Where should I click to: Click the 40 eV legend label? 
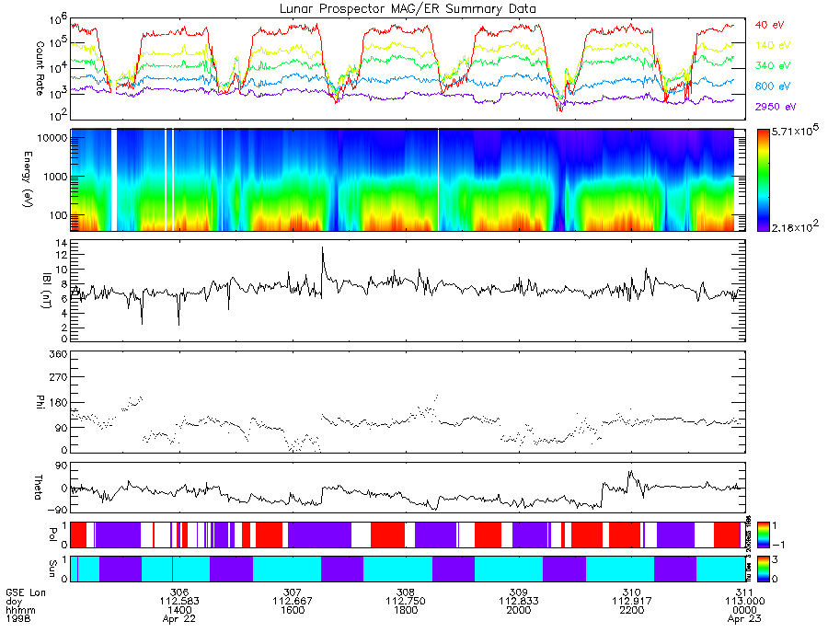point(769,25)
